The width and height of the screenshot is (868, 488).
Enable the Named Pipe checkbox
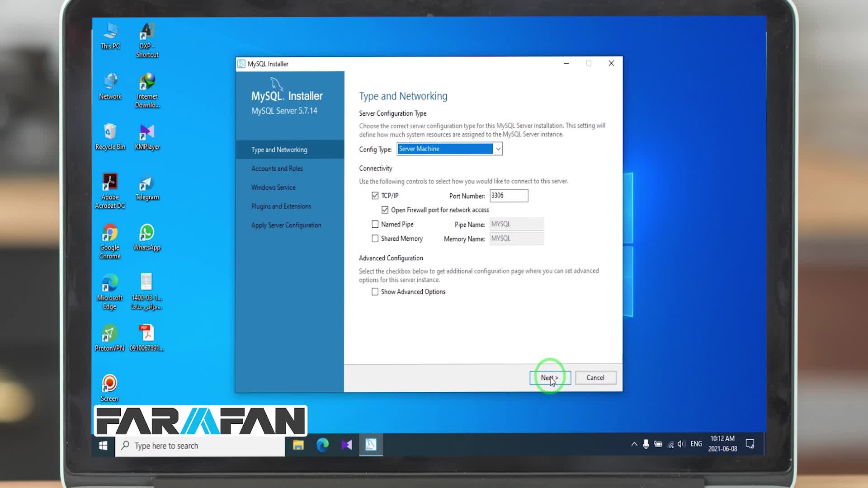click(x=375, y=224)
